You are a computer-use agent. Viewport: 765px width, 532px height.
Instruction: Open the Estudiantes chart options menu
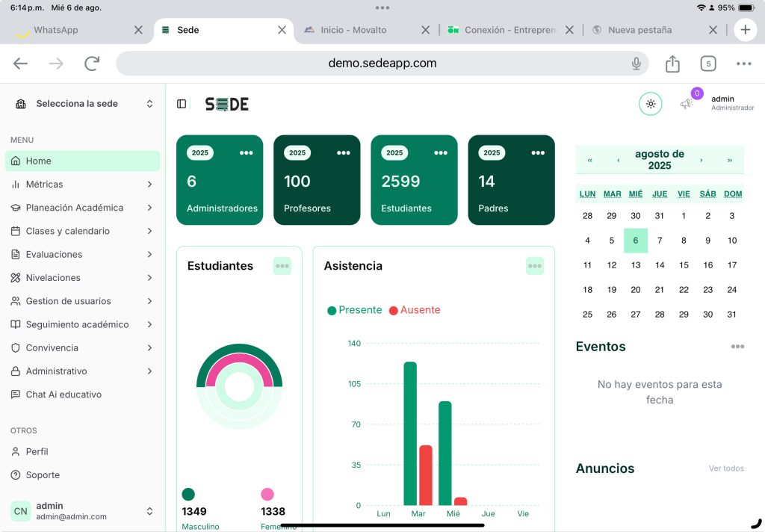click(x=282, y=266)
